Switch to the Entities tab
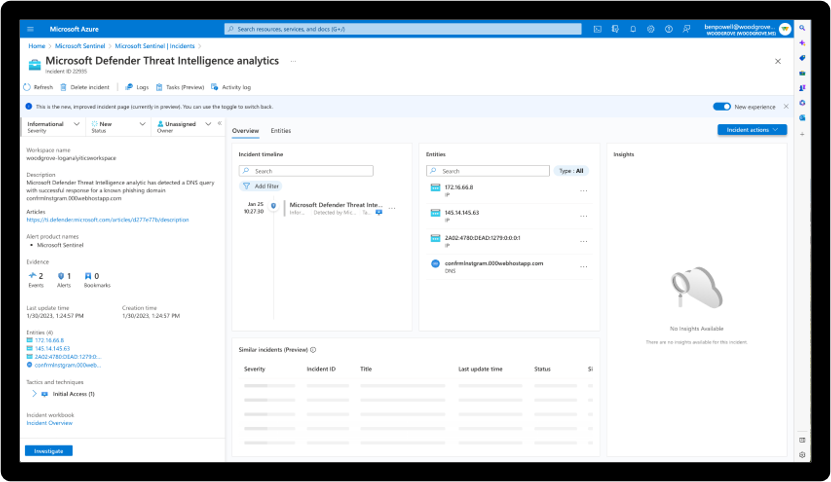Image resolution: width=831 pixels, height=482 pixels. 281,130
